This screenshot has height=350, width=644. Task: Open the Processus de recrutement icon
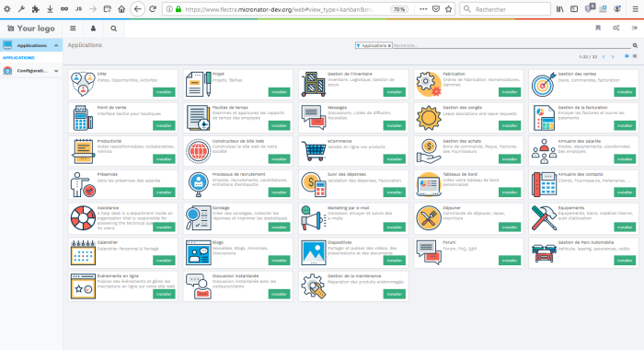pos(199,184)
